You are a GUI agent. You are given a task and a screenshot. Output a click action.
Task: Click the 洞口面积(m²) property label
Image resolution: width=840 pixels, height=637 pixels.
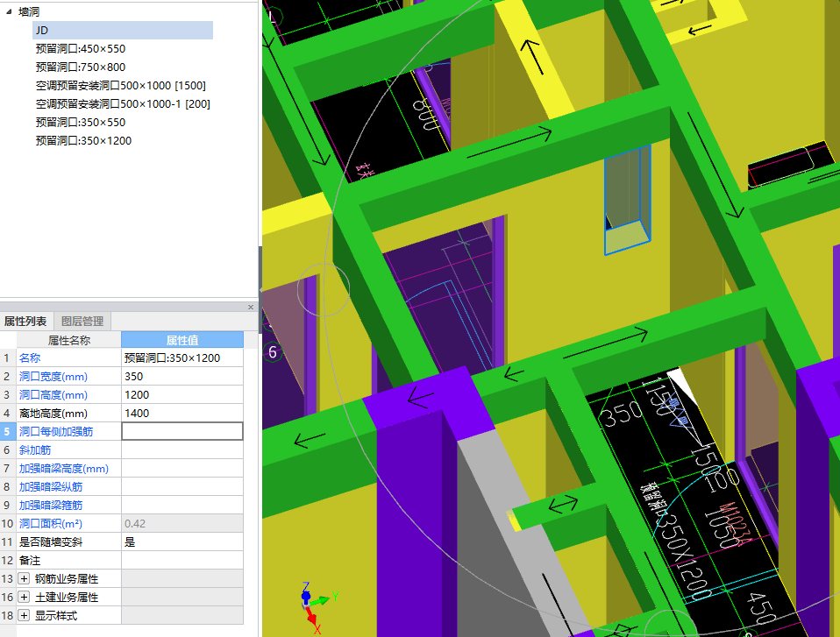[51, 523]
